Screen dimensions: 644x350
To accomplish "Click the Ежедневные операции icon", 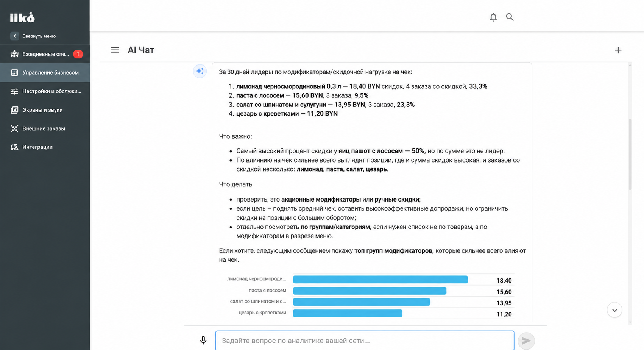I will click(14, 54).
